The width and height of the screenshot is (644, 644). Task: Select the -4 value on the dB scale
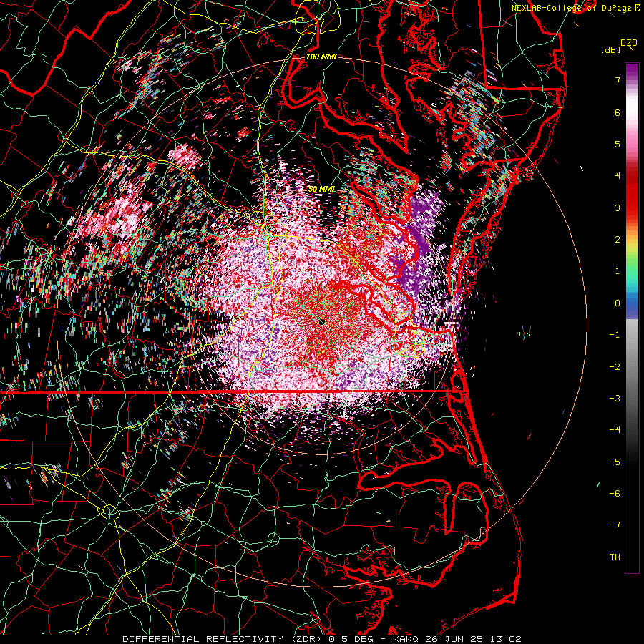(x=615, y=429)
